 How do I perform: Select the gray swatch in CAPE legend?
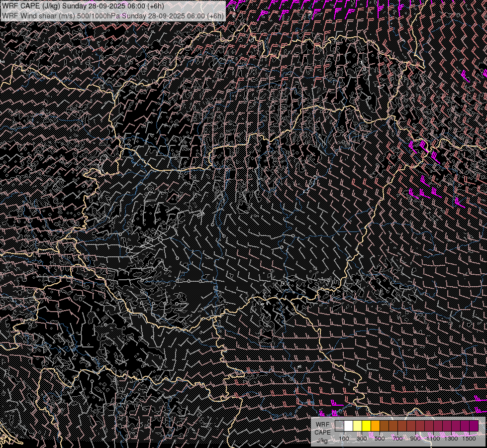pos(339,426)
